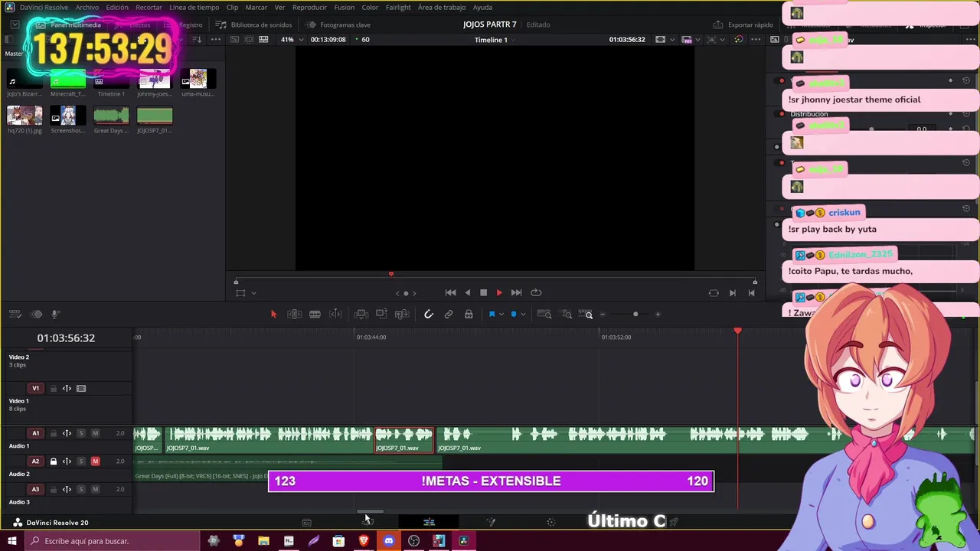Viewport: 980px width, 551px height.
Task: Stop playback with the stop button
Action: [483, 292]
